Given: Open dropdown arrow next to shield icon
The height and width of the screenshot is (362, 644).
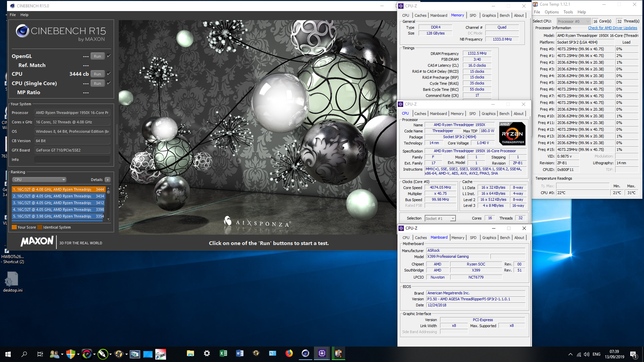Looking at the screenshot, I should [x=78, y=354].
